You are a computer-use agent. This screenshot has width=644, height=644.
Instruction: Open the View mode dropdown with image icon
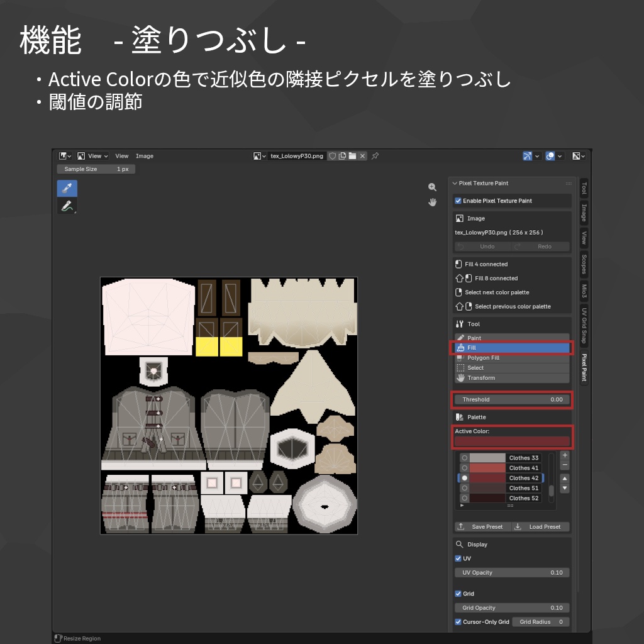[x=93, y=156]
